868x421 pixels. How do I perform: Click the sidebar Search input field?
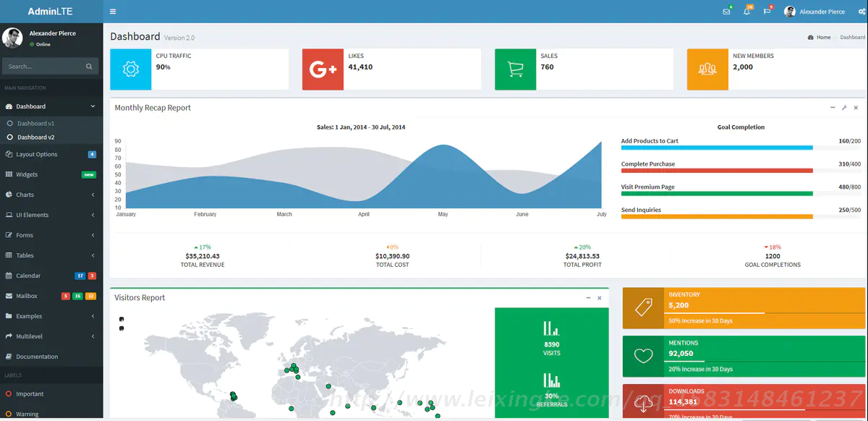click(43, 67)
